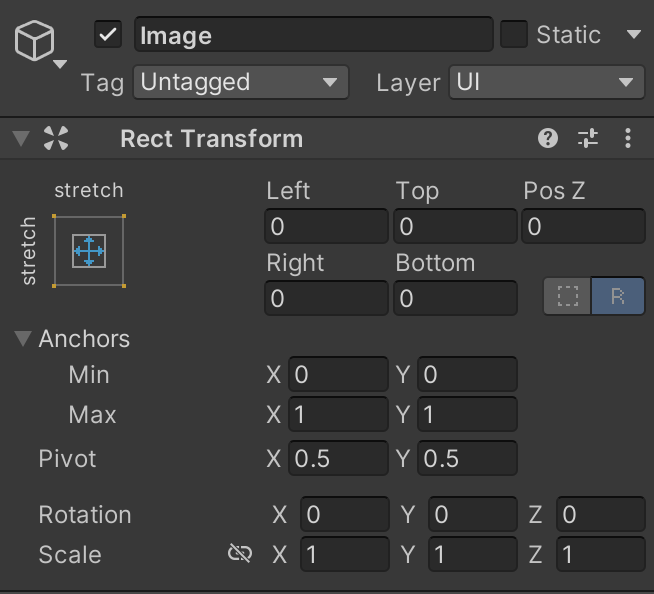Open the Layer dropdown showing UI
654x594 pixels.
(546, 82)
